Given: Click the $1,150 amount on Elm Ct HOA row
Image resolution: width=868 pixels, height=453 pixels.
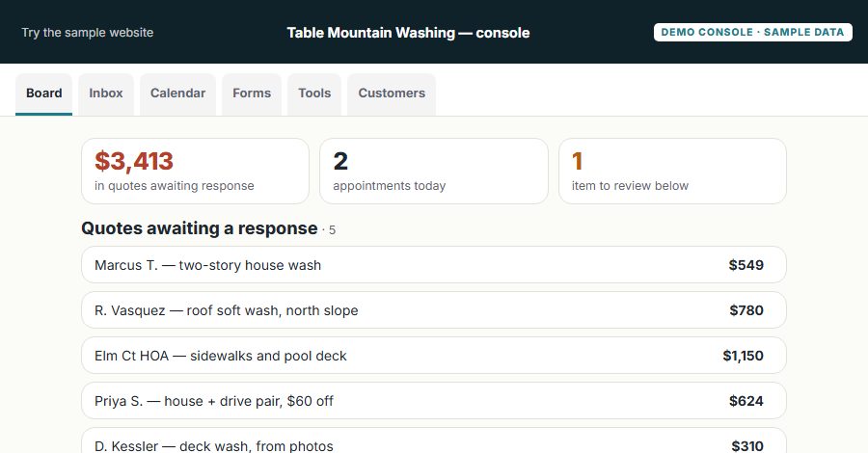Looking at the screenshot, I should coord(743,356).
